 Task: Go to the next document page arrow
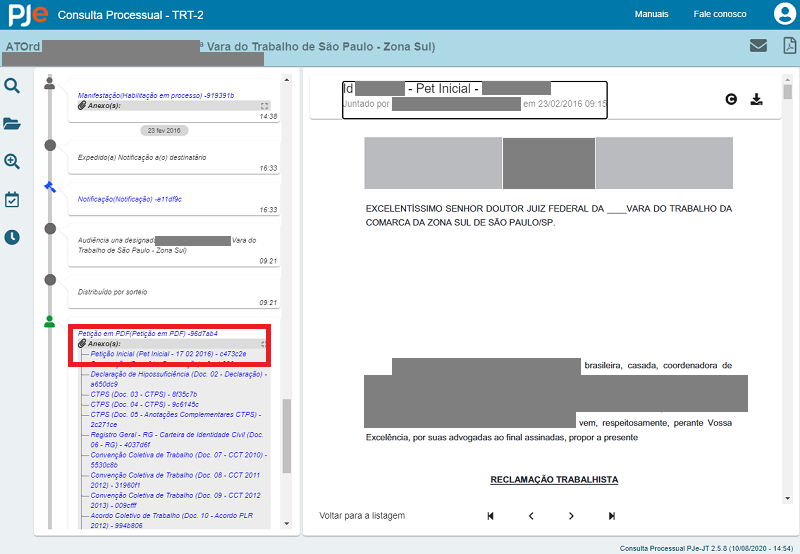click(571, 516)
